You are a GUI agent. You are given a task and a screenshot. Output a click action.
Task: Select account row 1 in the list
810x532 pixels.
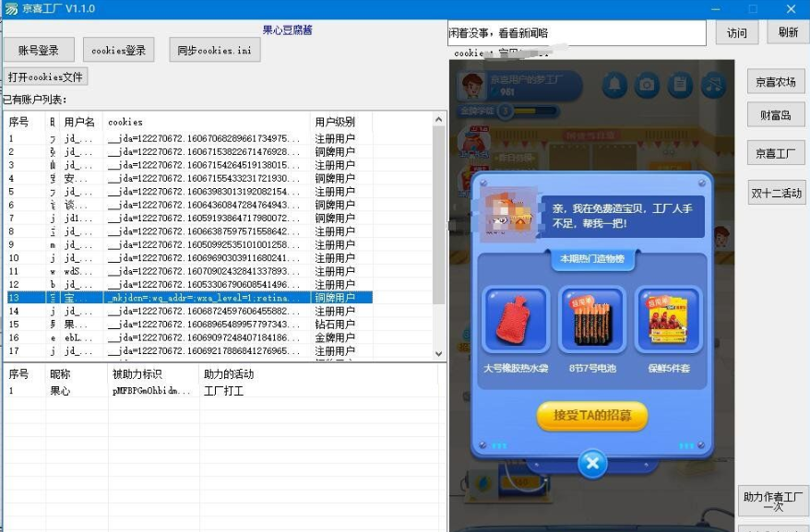189,138
